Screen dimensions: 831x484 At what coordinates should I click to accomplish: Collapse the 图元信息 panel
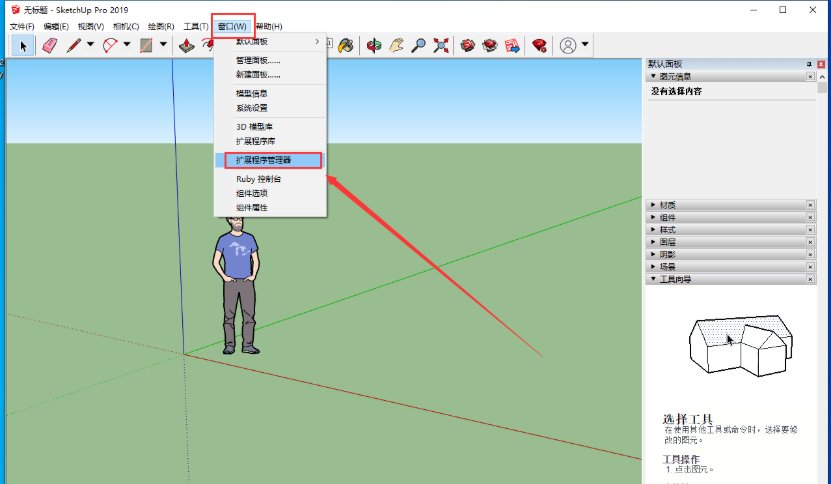point(653,76)
